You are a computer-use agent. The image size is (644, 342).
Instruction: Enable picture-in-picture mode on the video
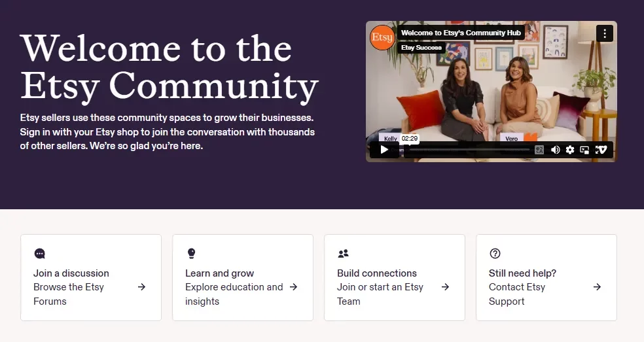[x=584, y=150]
